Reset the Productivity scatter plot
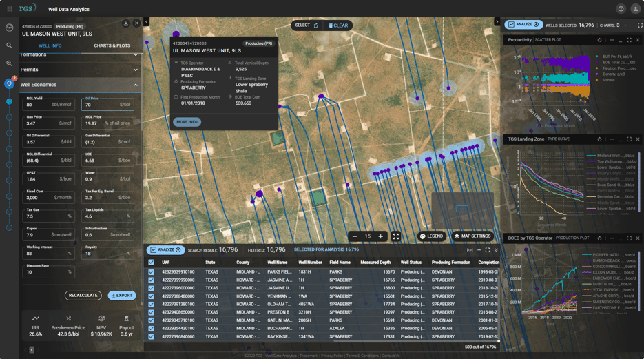Viewport: 644px width, 359px height. pyautogui.click(x=599, y=40)
